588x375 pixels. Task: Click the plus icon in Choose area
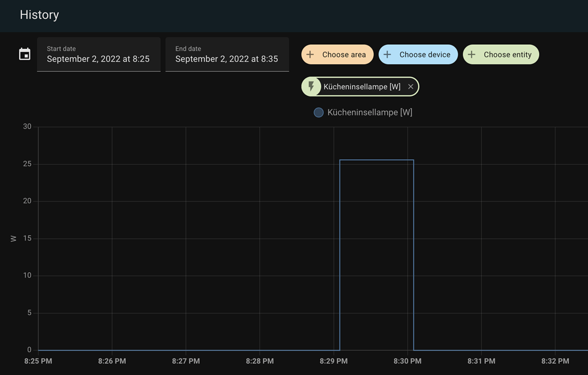[x=310, y=55]
